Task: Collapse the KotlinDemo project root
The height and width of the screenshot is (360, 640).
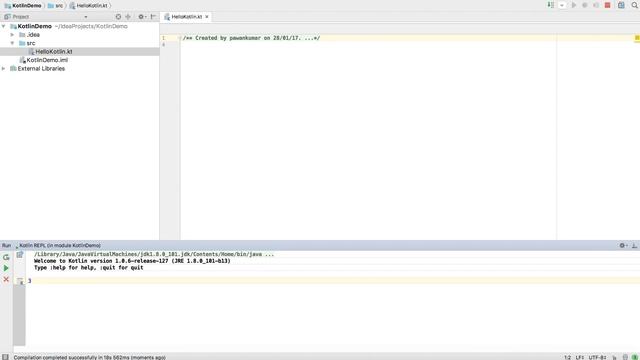Action: pyautogui.click(x=4, y=26)
